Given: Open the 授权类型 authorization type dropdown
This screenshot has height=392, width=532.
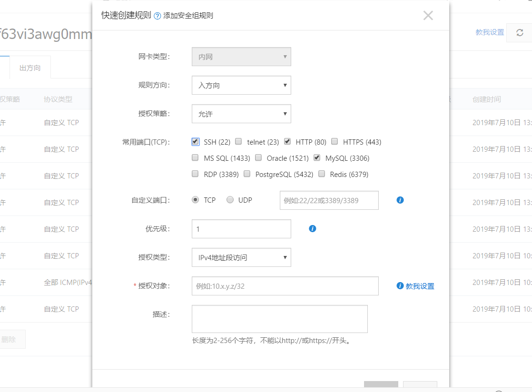Looking at the screenshot, I should [x=241, y=257].
